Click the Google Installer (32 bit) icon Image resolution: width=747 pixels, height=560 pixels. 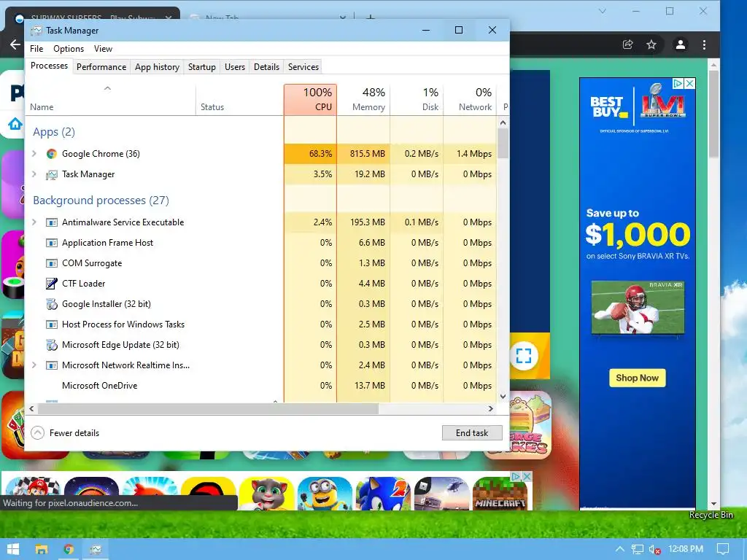tap(52, 304)
